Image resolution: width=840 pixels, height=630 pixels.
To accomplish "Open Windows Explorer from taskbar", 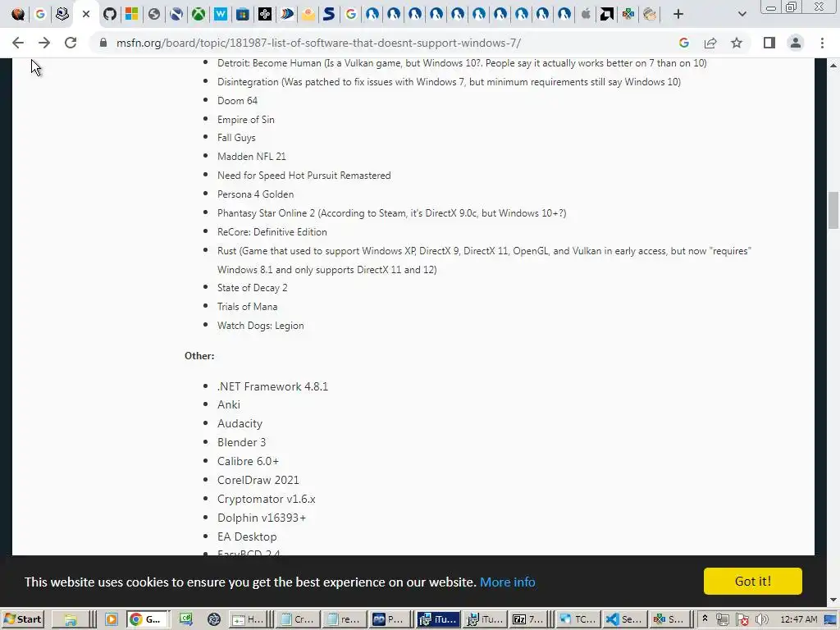I will pyautogui.click(x=71, y=619).
